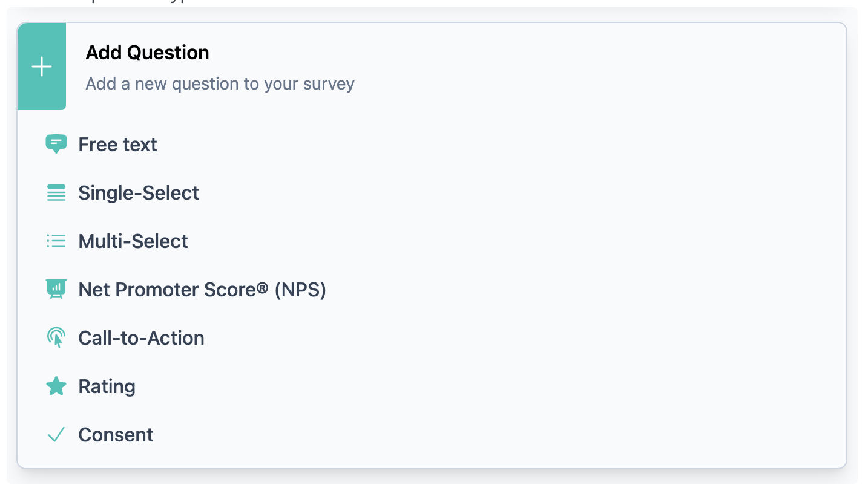Click the Add Question heading
The image size is (868, 485).
pyautogui.click(x=146, y=53)
